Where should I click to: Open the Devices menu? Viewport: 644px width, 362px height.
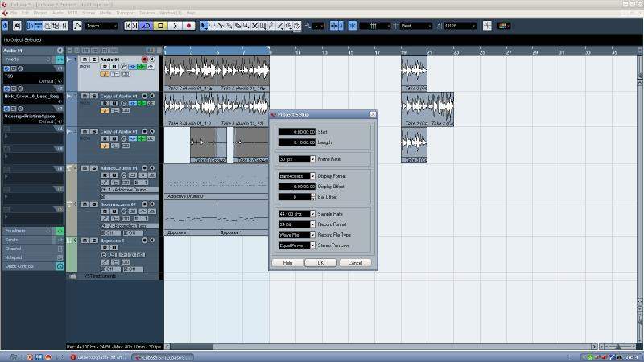pos(147,13)
